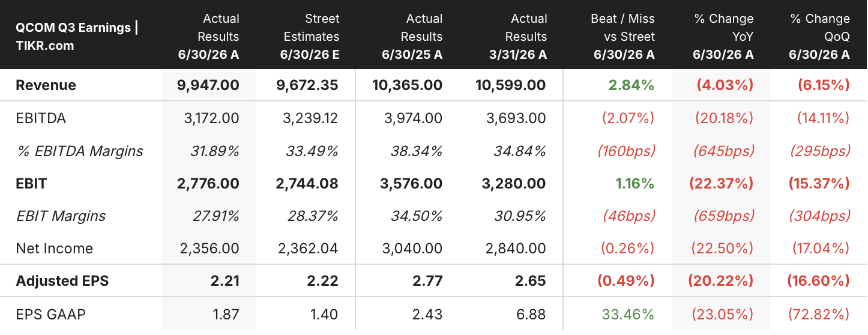The height and width of the screenshot is (335, 868).
Task: Click the revenue beat value 2.84%
Action: point(631,85)
